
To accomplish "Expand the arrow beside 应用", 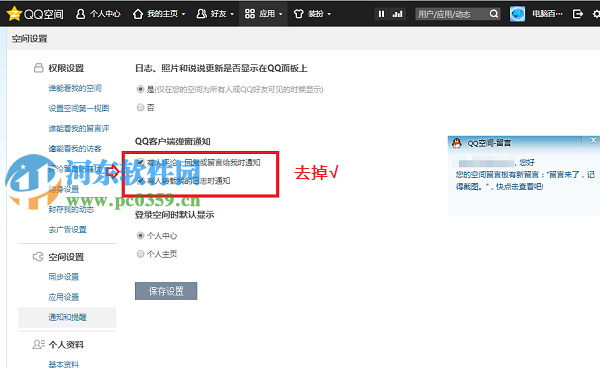I will coord(280,15).
